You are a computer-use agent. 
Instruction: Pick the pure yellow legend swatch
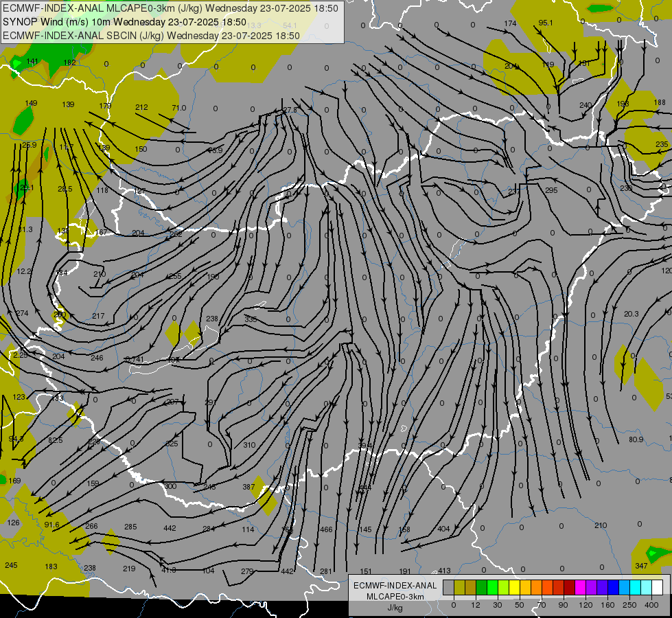[x=515, y=587]
